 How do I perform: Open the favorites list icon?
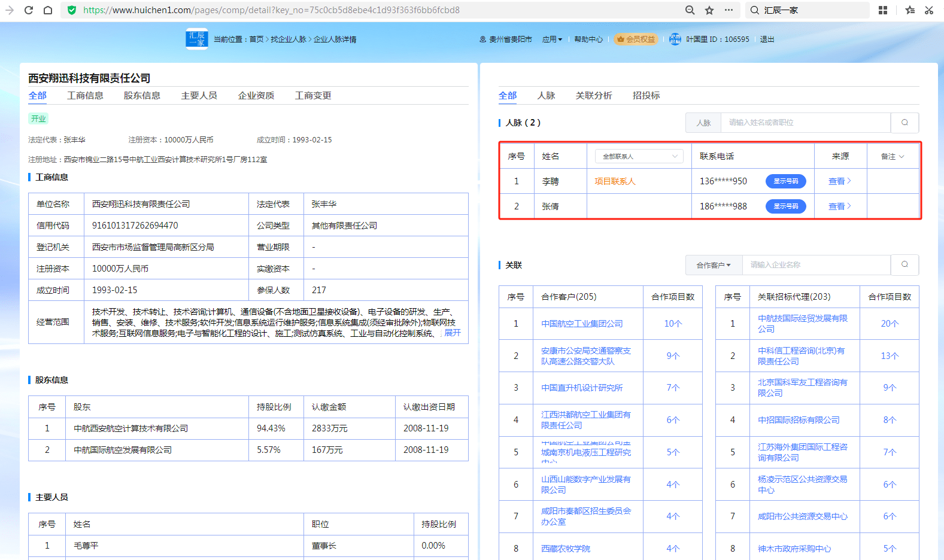click(910, 10)
